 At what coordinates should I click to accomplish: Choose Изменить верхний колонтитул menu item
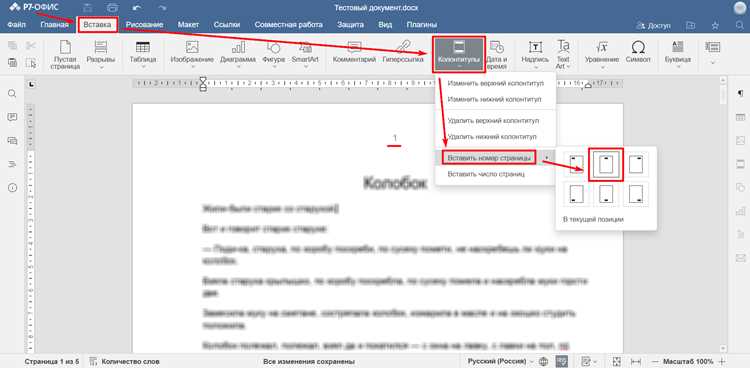tap(496, 83)
